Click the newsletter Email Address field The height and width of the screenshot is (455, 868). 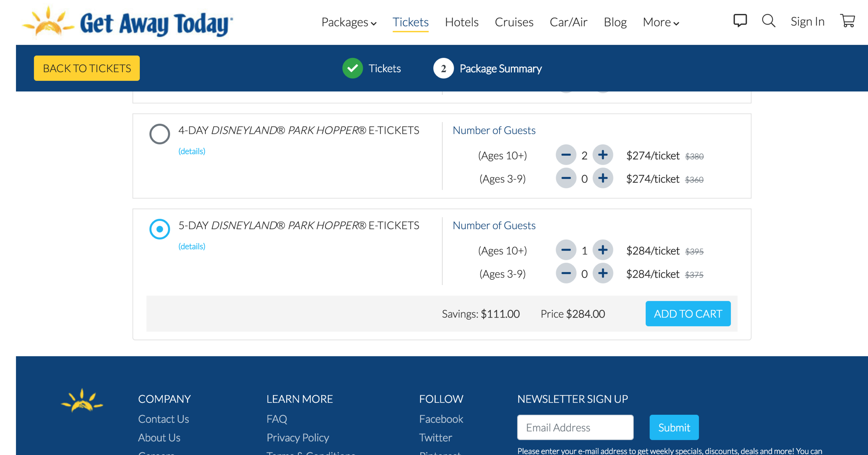click(575, 427)
